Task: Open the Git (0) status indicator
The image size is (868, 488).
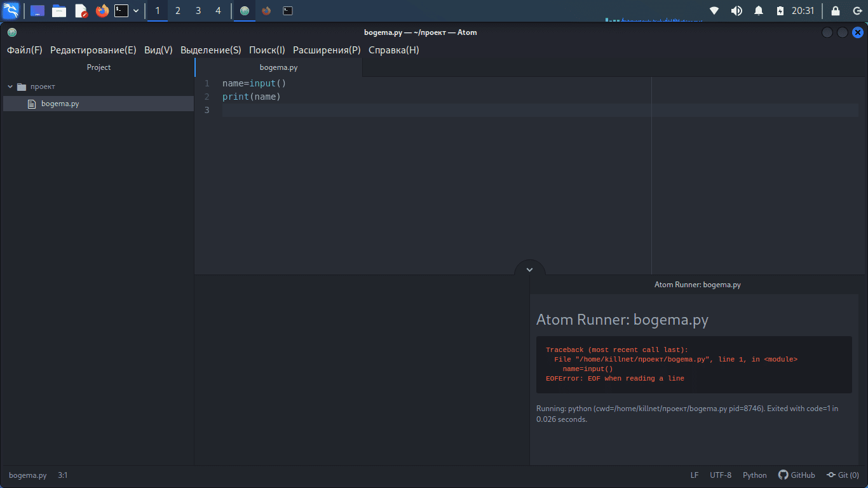Action: [x=843, y=475]
